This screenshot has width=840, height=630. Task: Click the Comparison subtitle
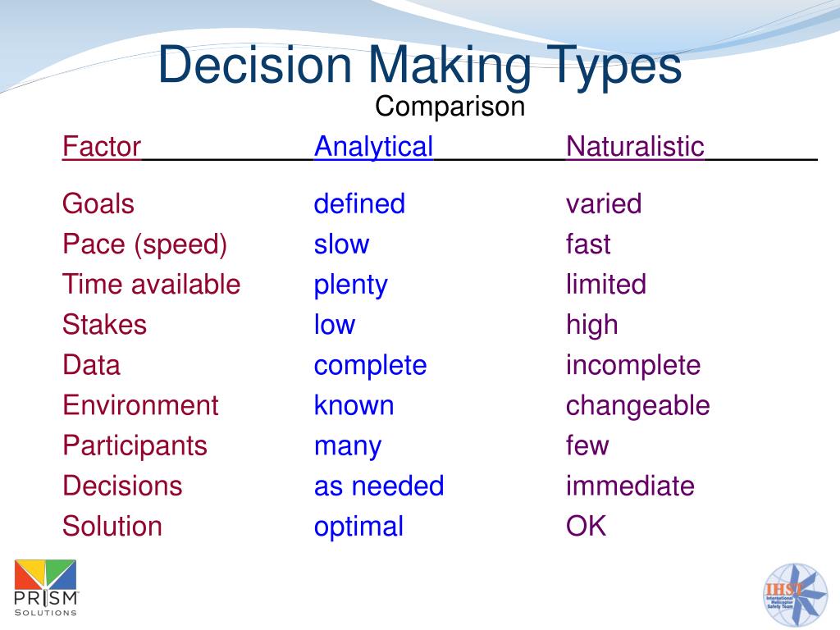(450, 106)
